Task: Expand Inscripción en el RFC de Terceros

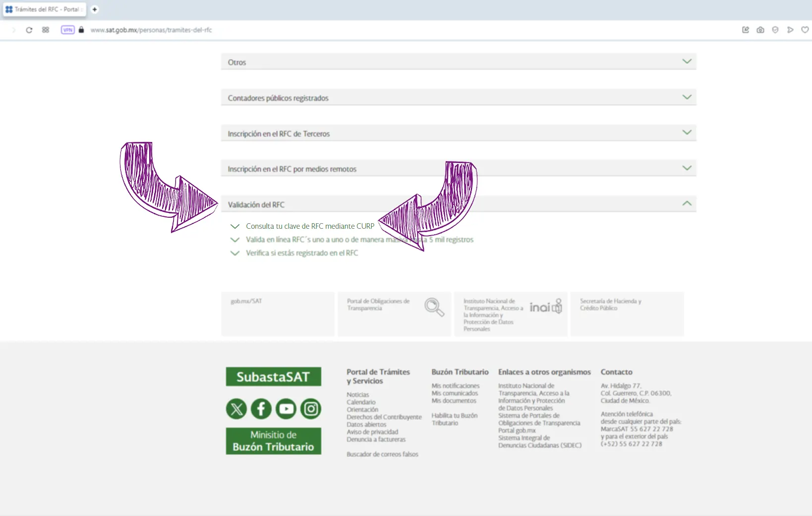Action: pos(458,133)
